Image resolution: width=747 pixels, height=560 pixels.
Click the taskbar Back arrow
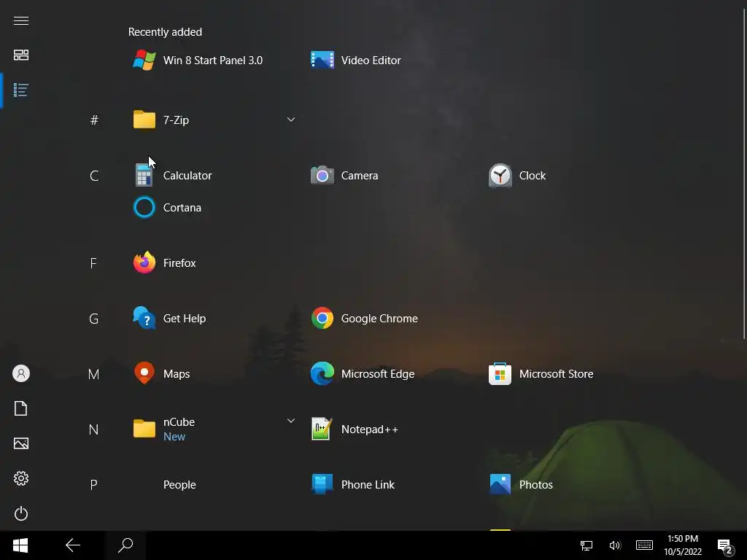pyautogui.click(x=73, y=545)
